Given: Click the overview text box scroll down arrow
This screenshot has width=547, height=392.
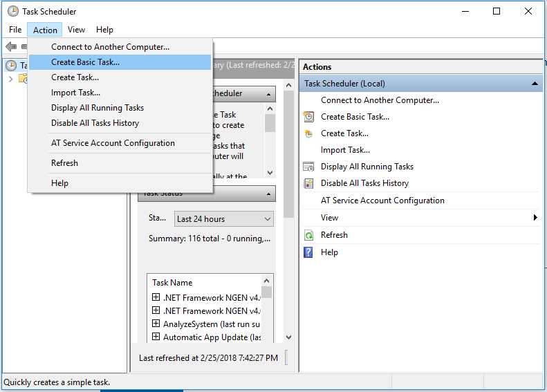Looking at the screenshot, I should 270,173.
